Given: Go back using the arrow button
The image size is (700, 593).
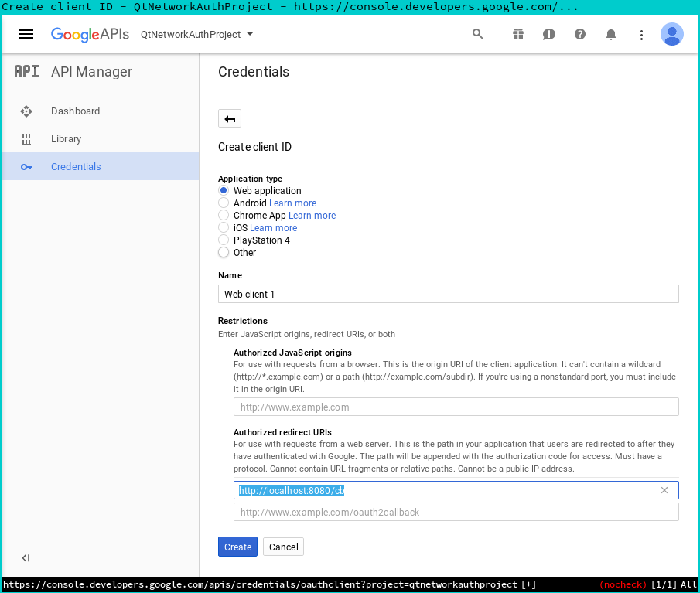Looking at the screenshot, I should 230,118.
